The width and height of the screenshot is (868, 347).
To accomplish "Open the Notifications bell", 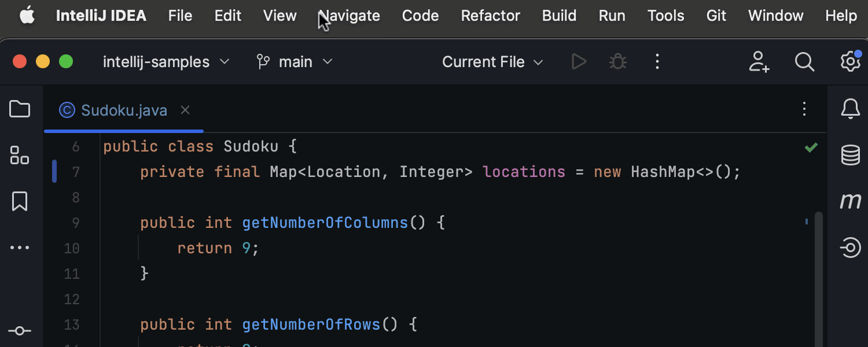I will click(850, 108).
